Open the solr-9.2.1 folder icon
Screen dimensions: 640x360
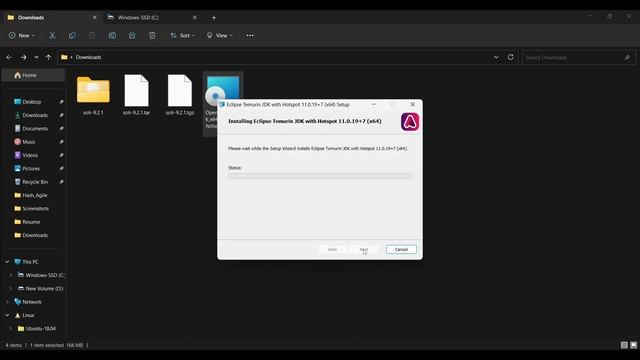[93, 89]
